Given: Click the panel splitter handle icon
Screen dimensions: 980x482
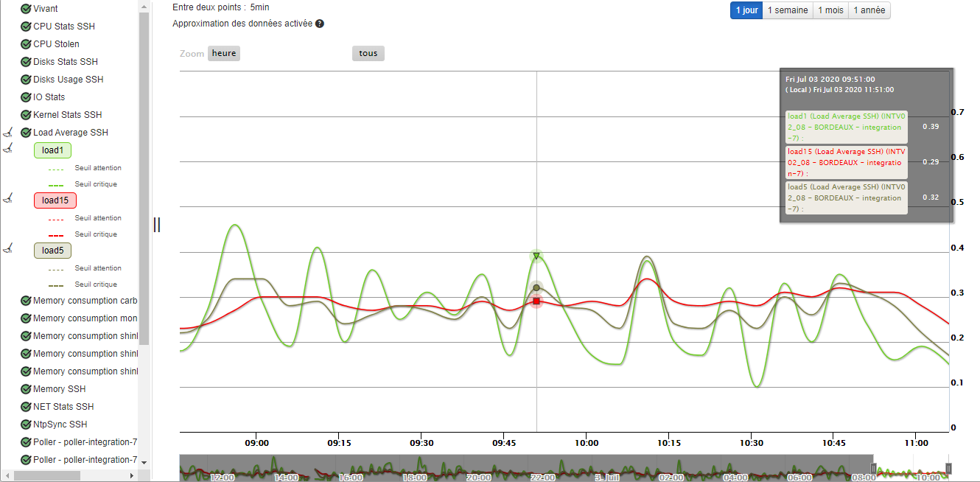Looking at the screenshot, I should pos(157,225).
